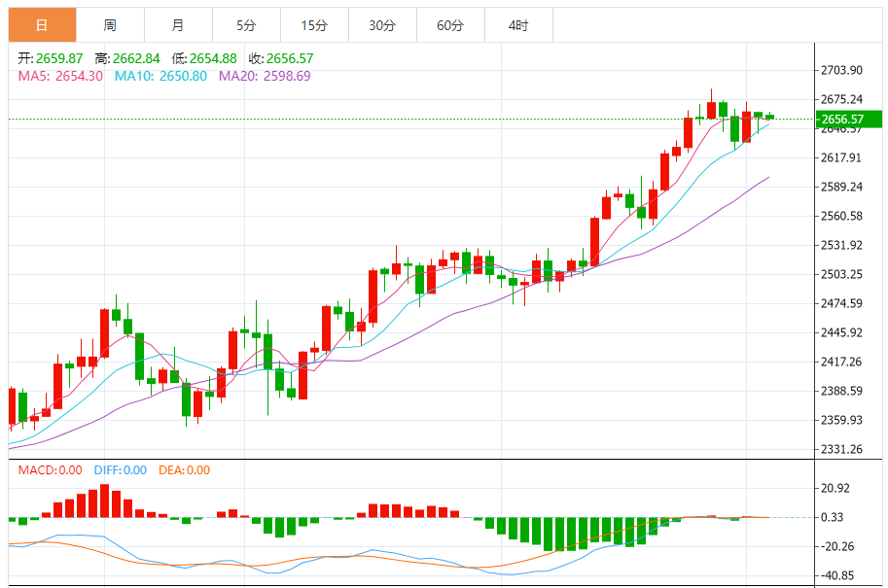888x588 pixels.
Task: Click the MACD:0.00 indicator label
Action: pos(50,470)
